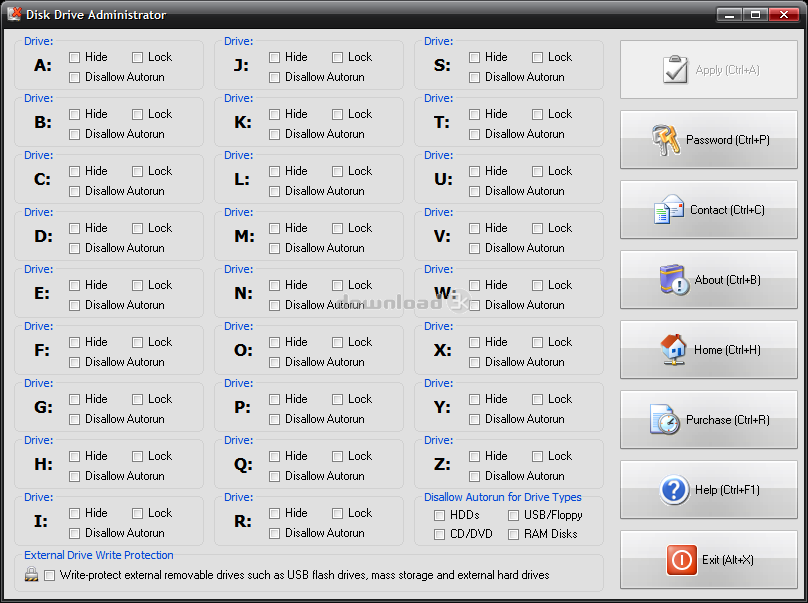Check Lock for drive H:
The width and height of the screenshot is (808, 603).
click(138, 457)
